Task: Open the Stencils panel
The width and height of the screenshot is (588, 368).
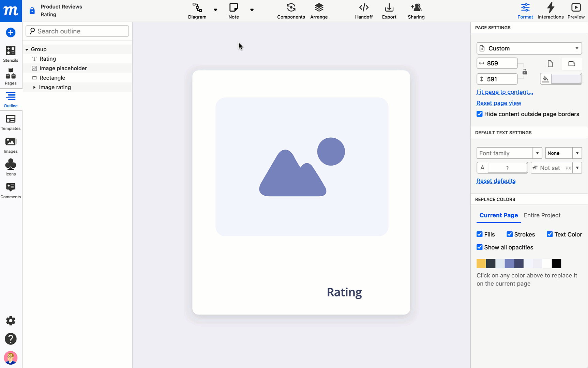Action: click(11, 54)
